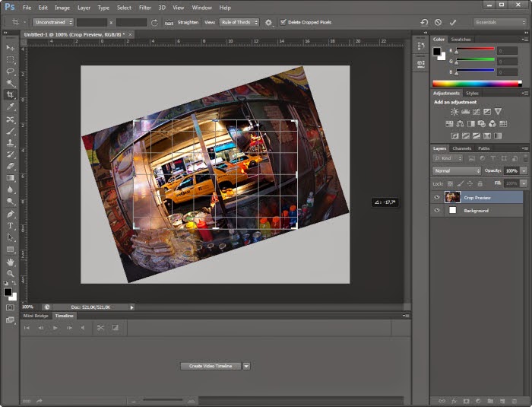Open the Opacity slider dropdown arrow

(x=524, y=170)
